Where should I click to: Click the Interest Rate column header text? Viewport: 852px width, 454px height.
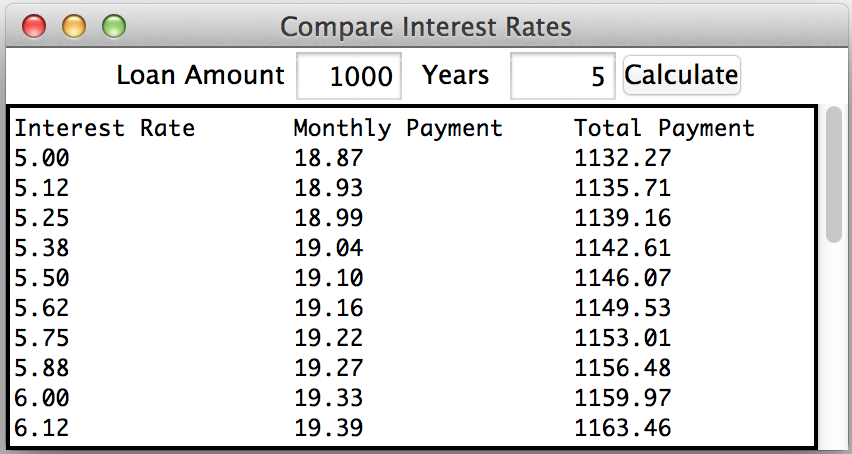pos(104,128)
